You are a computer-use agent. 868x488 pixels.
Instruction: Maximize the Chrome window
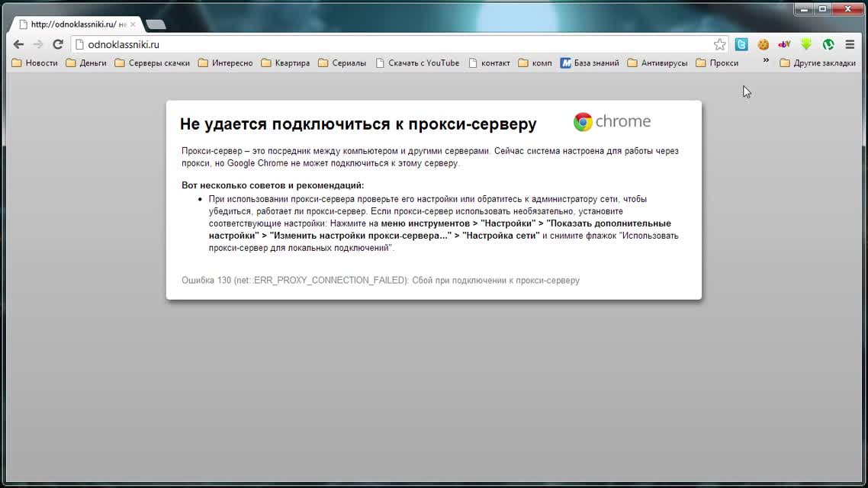point(822,9)
